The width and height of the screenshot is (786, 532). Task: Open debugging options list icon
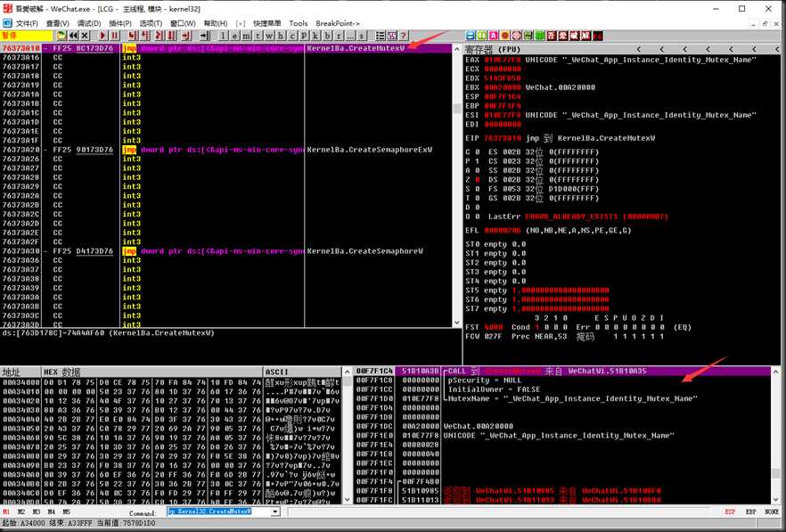pyautogui.click(x=380, y=36)
